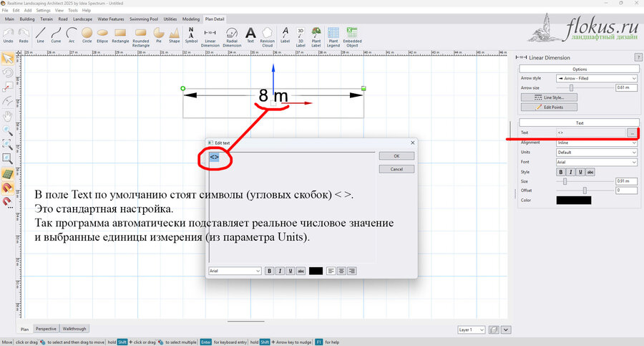Open the File menu
Viewport: 644px width, 346px height.
click(x=5, y=10)
